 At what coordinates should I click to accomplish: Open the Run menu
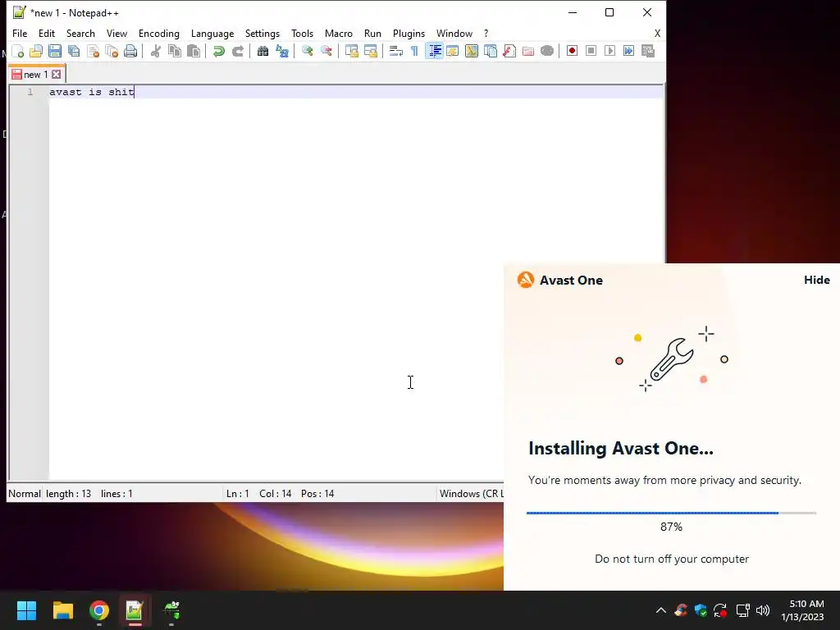pos(372,33)
